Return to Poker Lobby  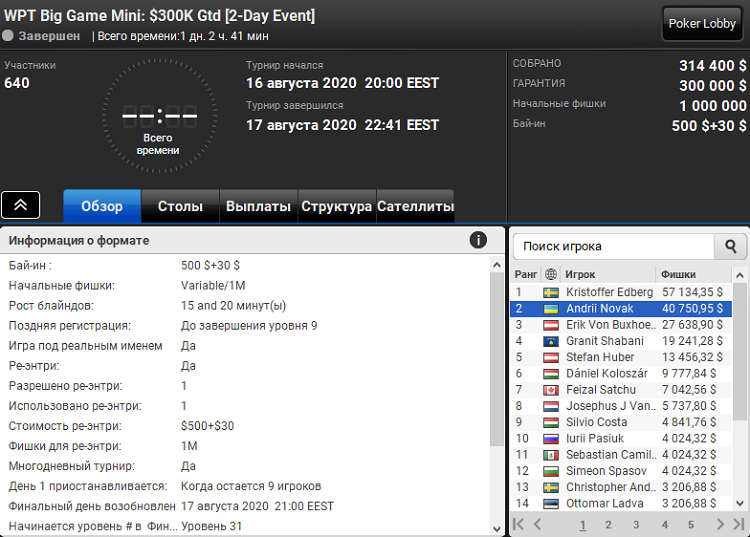702,23
